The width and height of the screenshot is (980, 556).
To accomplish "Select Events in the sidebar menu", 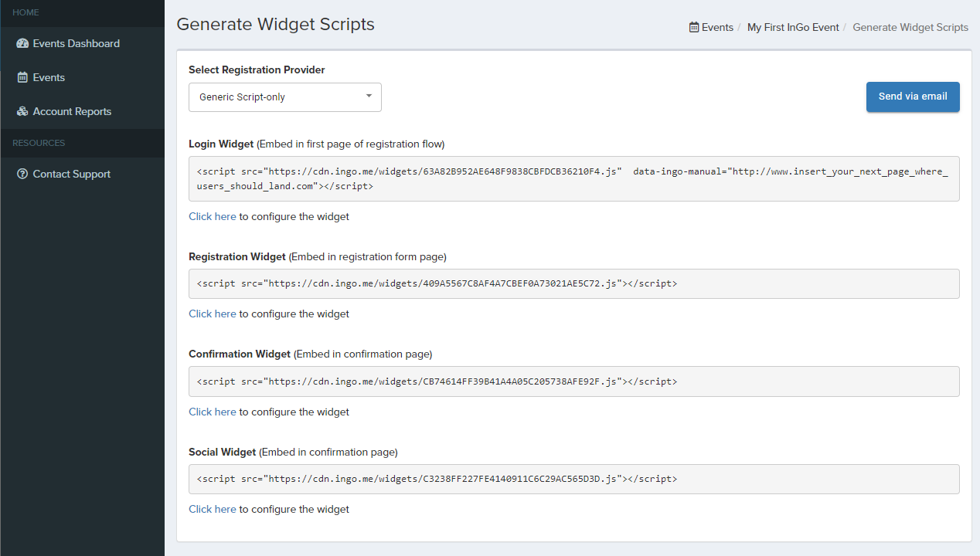I will tap(48, 77).
